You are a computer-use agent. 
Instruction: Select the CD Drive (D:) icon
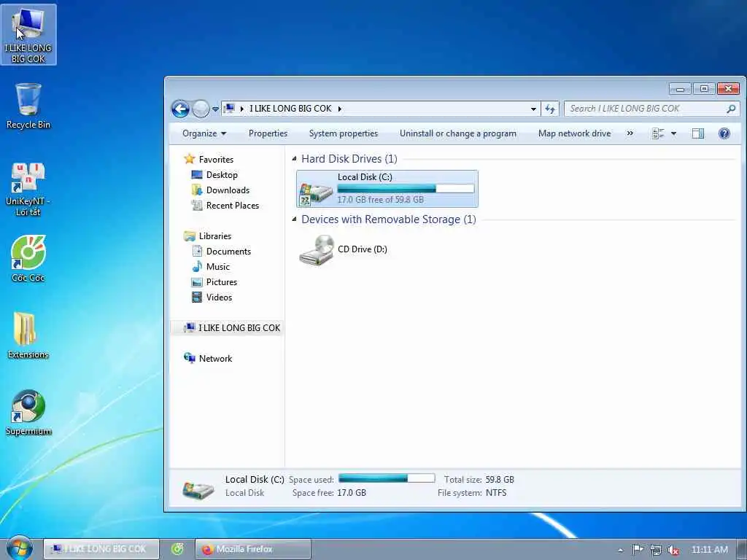317,249
